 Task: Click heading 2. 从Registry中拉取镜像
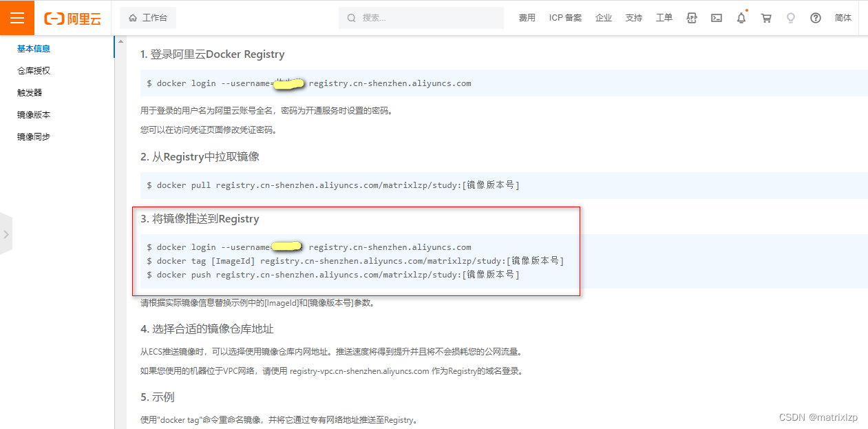pyautogui.click(x=200, y=157)
